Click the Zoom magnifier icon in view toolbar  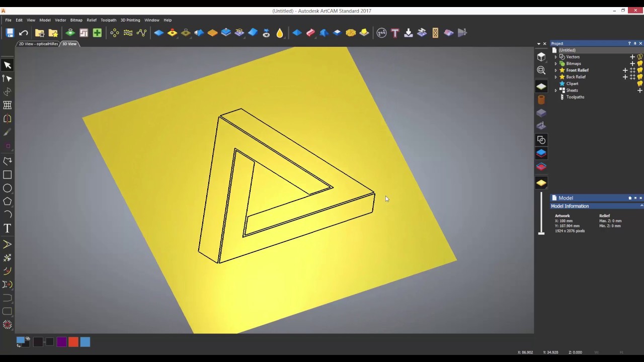pyautogui.click(x=541, y=70)
